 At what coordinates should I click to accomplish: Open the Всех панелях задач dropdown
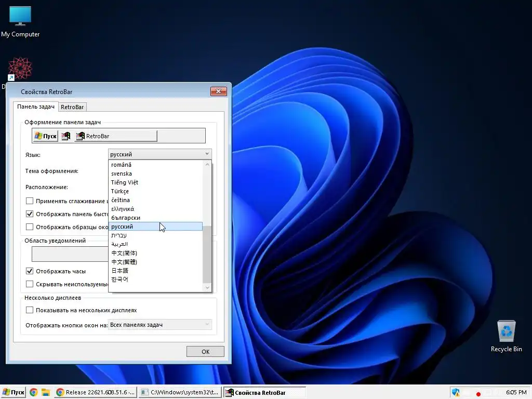[x=160, y=325]
